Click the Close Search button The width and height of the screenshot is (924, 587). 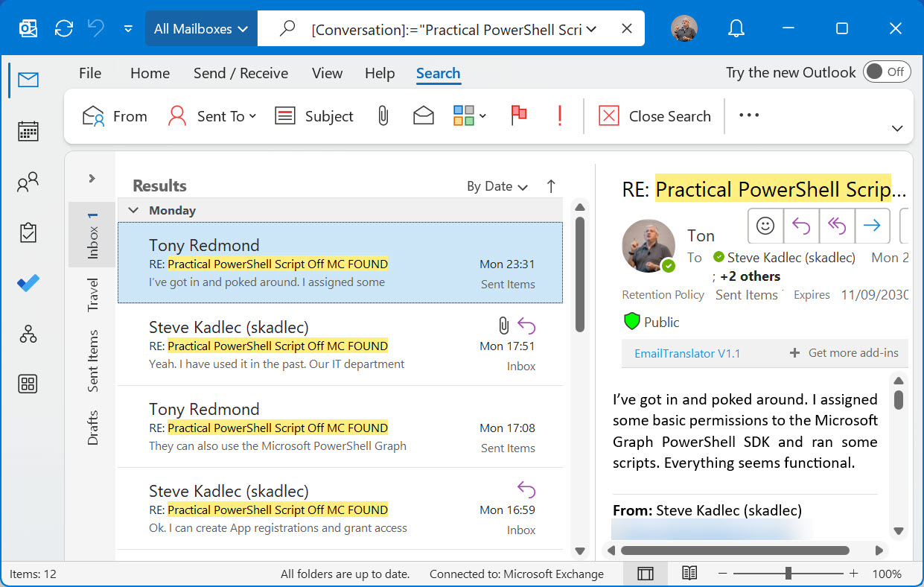pyautogui.click(x=655, y=116)
